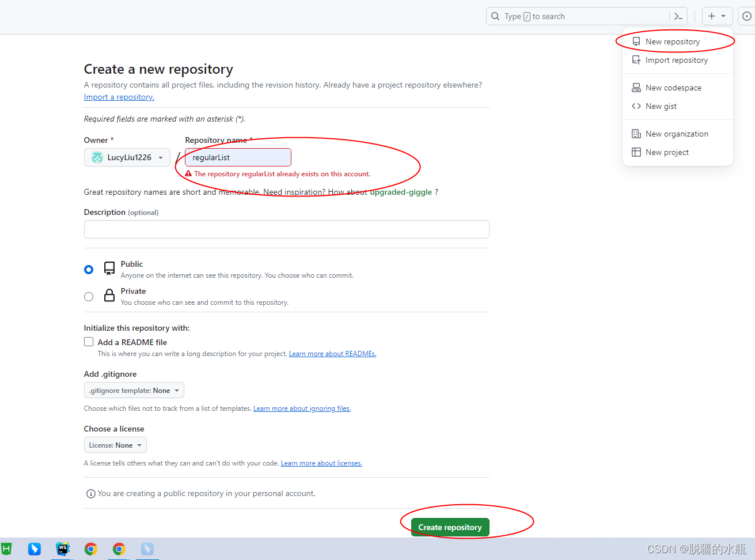Open the first Chrome taskbar icon

pos(91,548)
